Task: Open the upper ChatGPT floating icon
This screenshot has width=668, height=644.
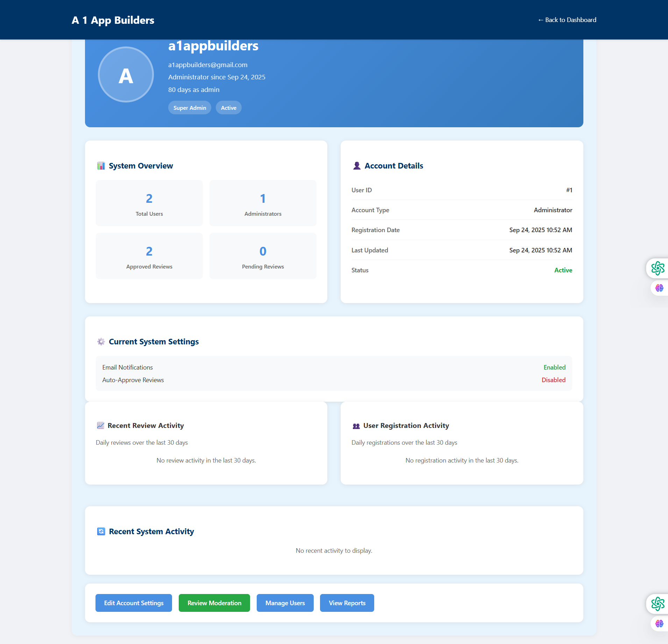Action: [658, 269]
